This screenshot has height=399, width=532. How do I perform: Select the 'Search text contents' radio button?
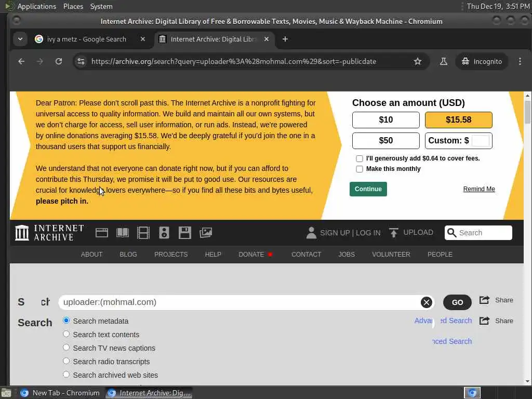[66, 334]
